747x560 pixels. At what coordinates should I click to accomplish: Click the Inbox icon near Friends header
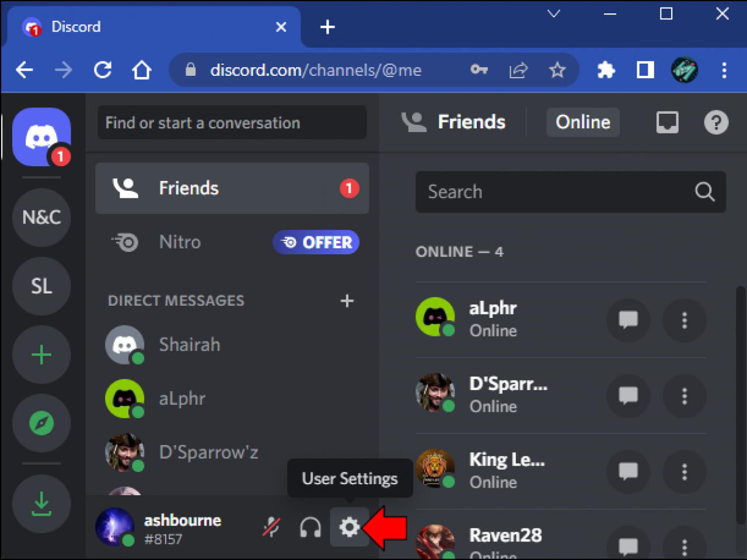tap(667, 122)
